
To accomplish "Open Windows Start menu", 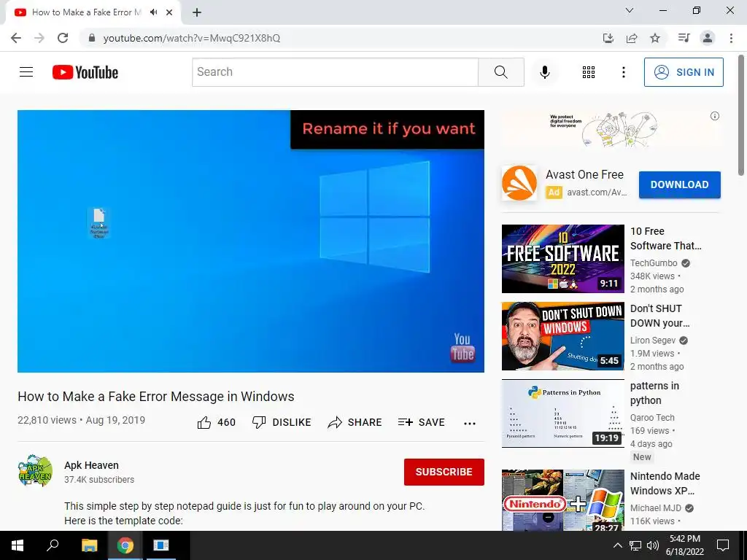I will coord(18,545).
